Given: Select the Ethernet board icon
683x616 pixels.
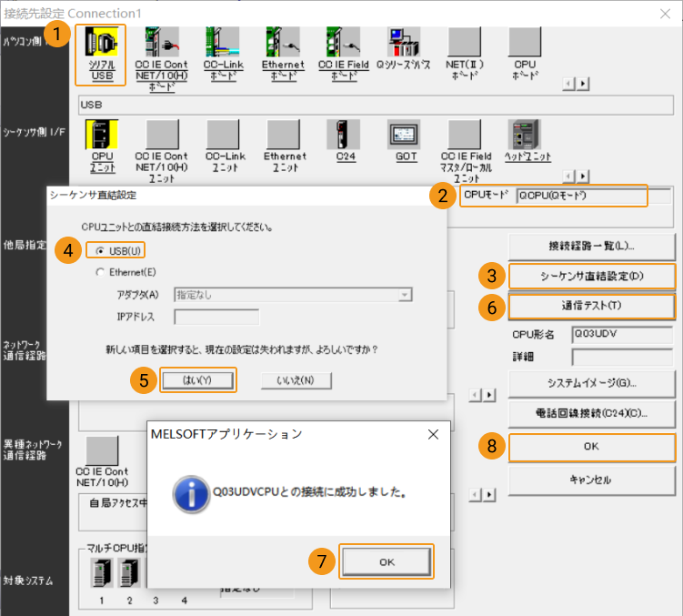Looking at the screenshot, I should click(x=283, y=42).
